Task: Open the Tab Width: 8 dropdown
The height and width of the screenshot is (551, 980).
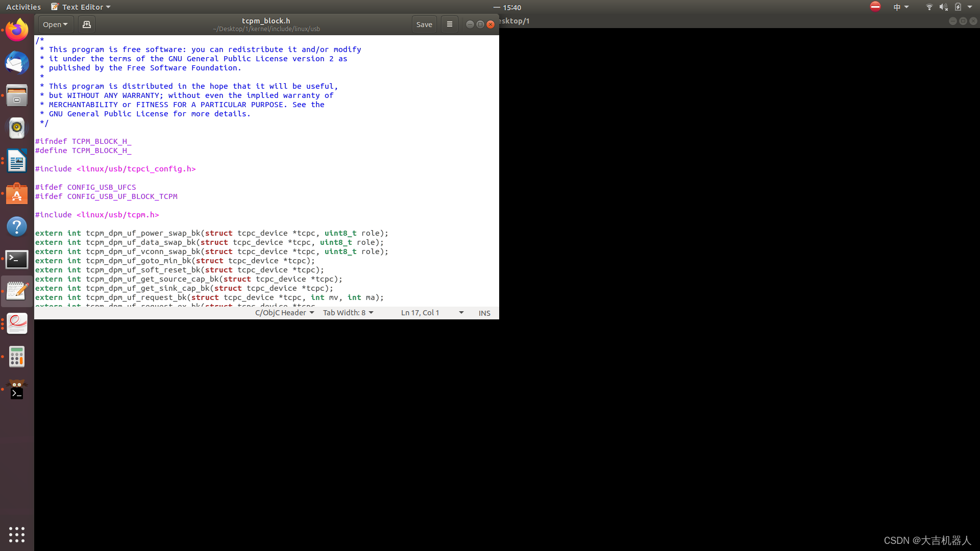Action: 348,312
